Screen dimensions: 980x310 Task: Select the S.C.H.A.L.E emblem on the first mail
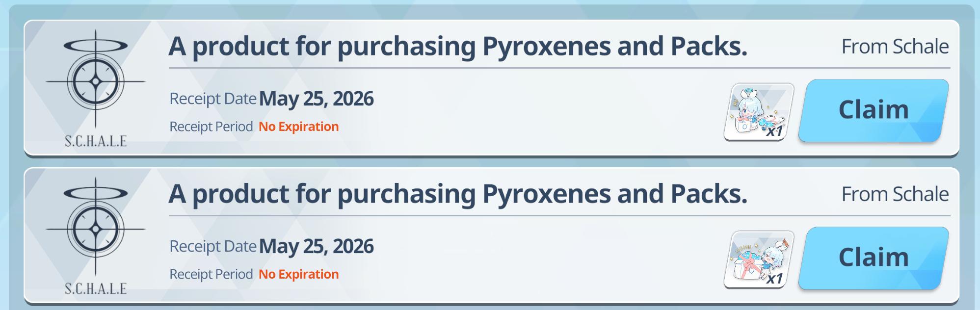tap(96, 88)
